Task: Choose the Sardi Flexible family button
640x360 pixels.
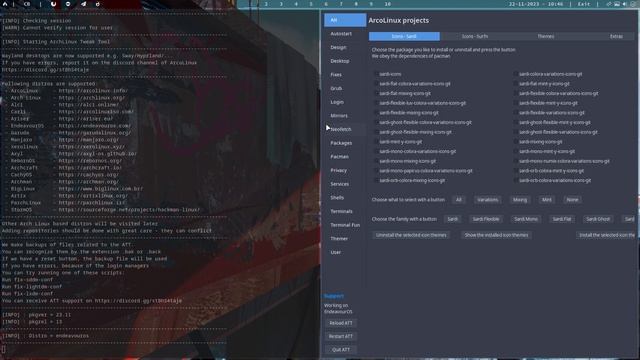Action: pos(486,219)
